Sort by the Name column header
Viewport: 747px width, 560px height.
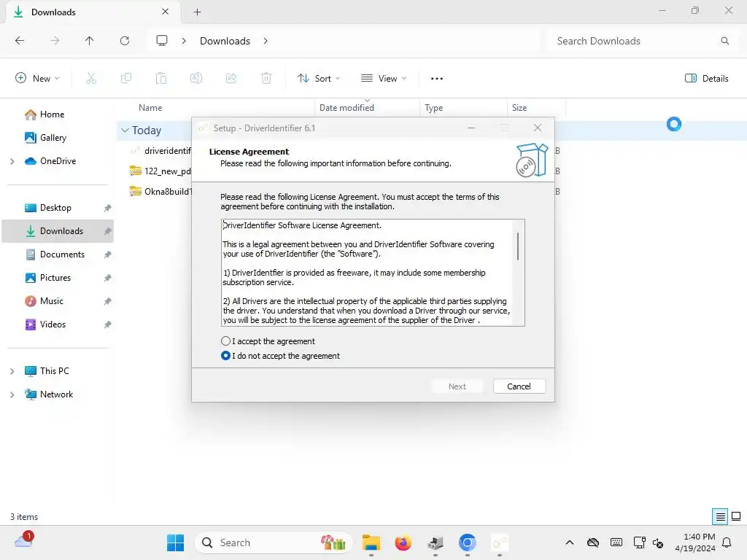(150, 108)
